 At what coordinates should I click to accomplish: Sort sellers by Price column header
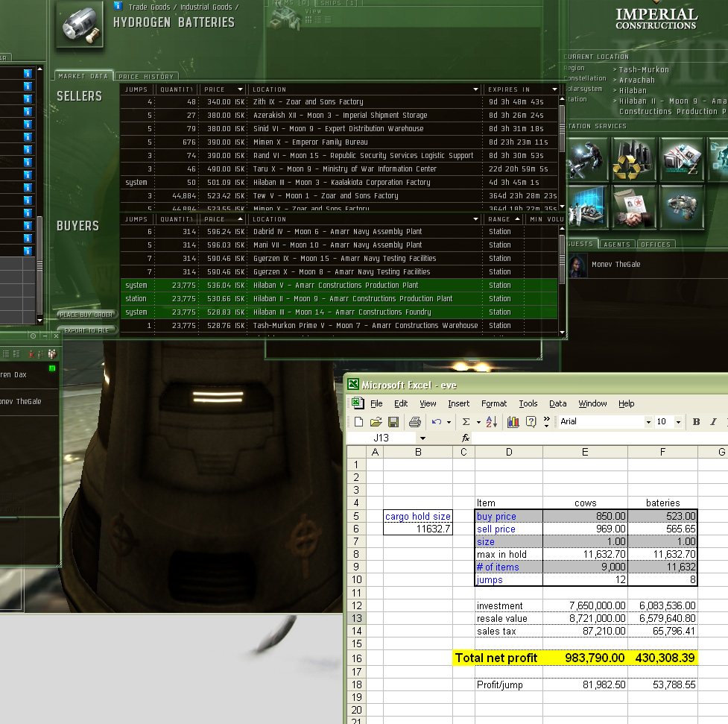point(224,89)
